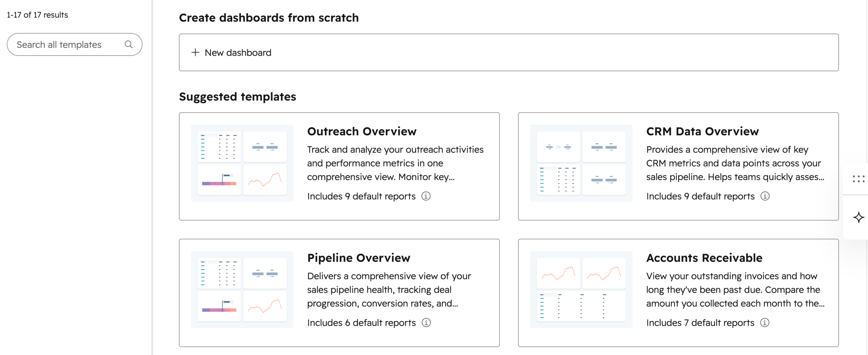Show info for Outreach Overview default reports
Viewport: 868px width, 355px height.
click(x=426, y=196)
